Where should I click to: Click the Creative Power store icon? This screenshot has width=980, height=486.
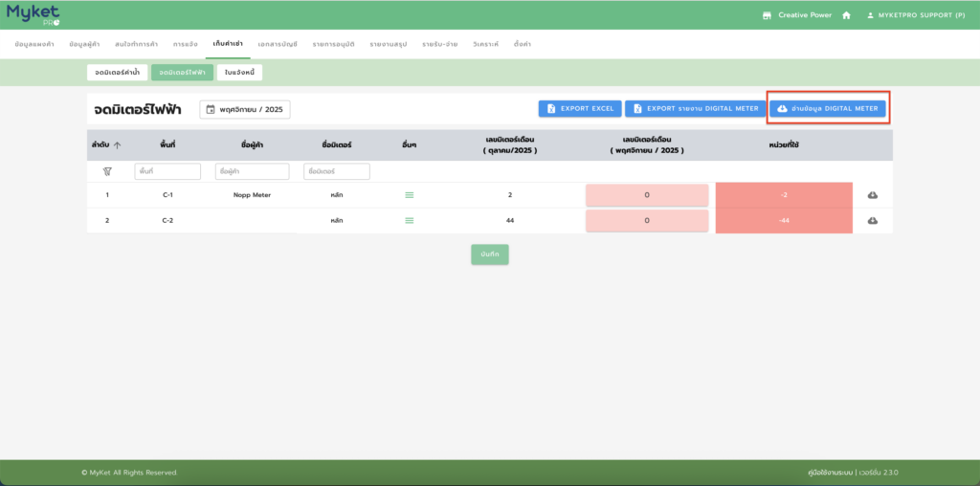click(x=767, y=15)
